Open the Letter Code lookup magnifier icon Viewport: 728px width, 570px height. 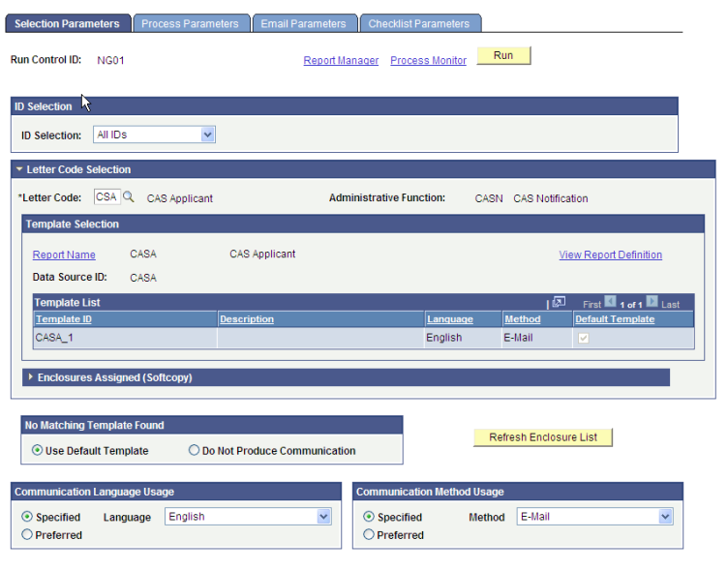(x=129, y=197)
